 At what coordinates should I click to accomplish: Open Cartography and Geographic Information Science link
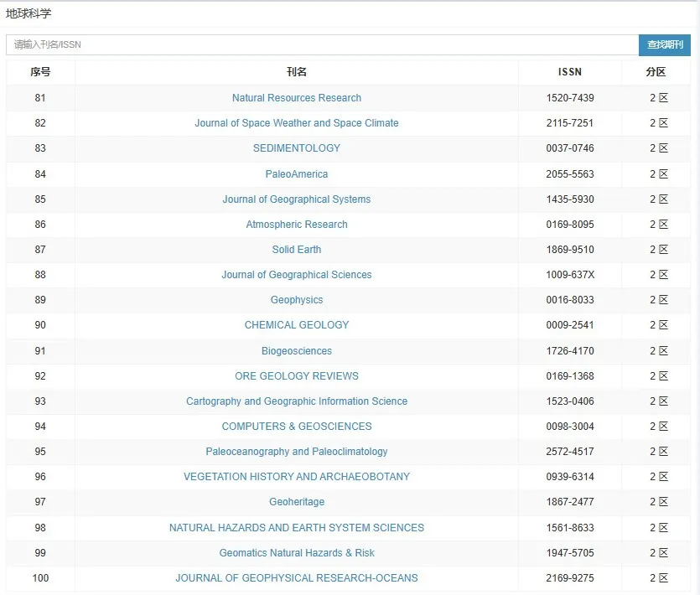pos(297,401)
